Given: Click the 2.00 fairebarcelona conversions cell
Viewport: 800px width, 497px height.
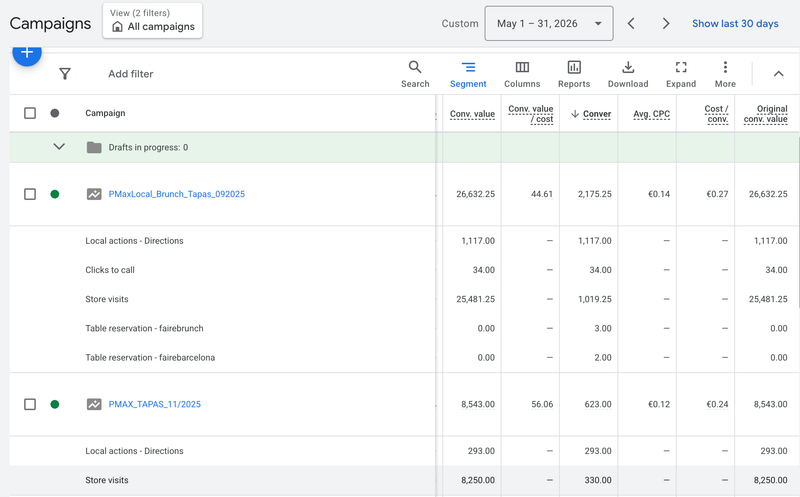Looking at the screenshot, I should click(x=603, y=358).
